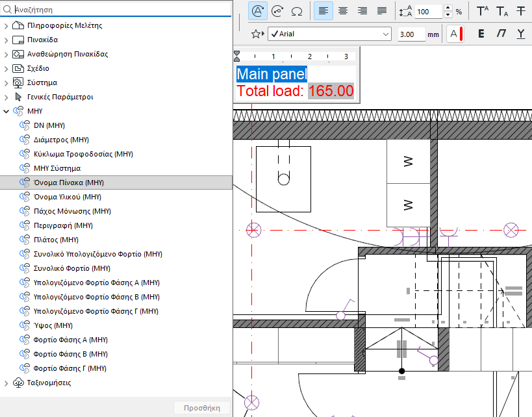The image size is (532, 417).
Task: Expand the Ταξινομήσεις group
Action: point(6,383)
